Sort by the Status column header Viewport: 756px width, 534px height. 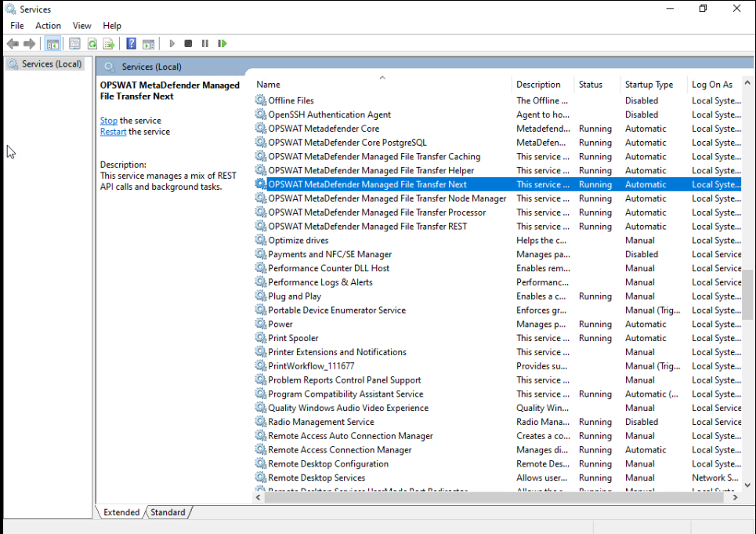[597, 85]
